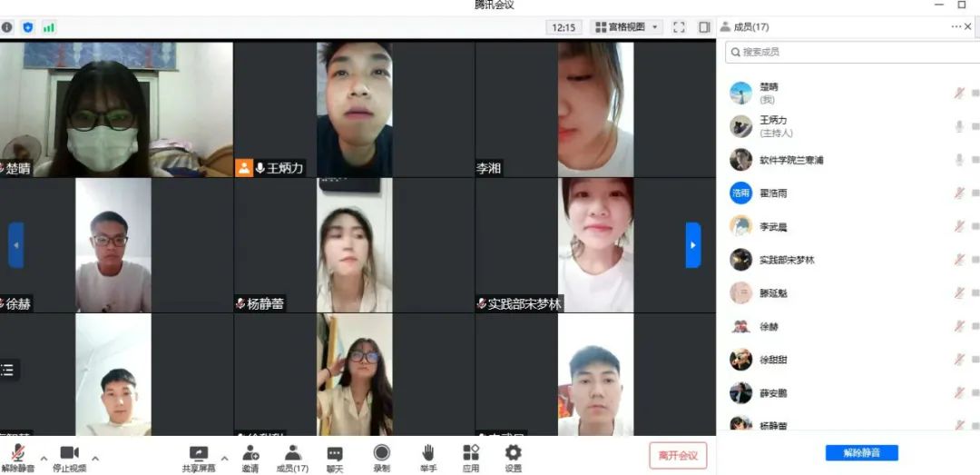Open the 应用 apps icon
This screenshot has width=980, height=475.
[471, 453]
